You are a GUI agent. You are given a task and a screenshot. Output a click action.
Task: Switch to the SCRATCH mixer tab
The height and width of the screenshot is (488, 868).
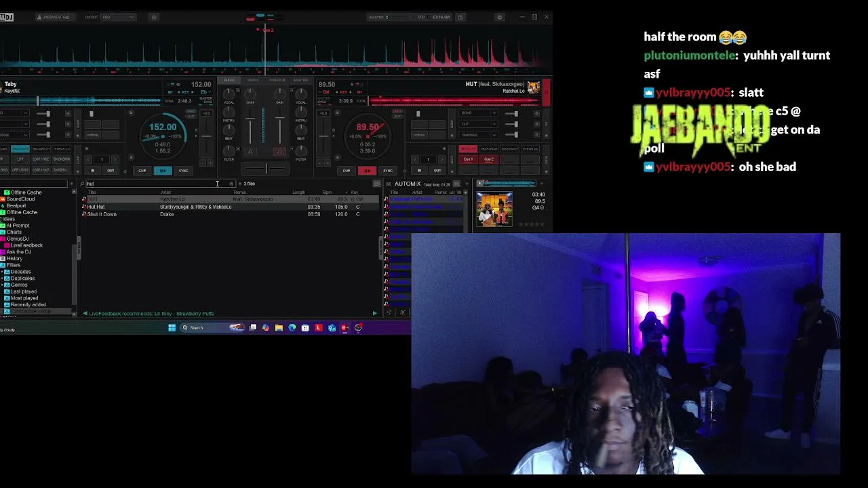(277, 80)
